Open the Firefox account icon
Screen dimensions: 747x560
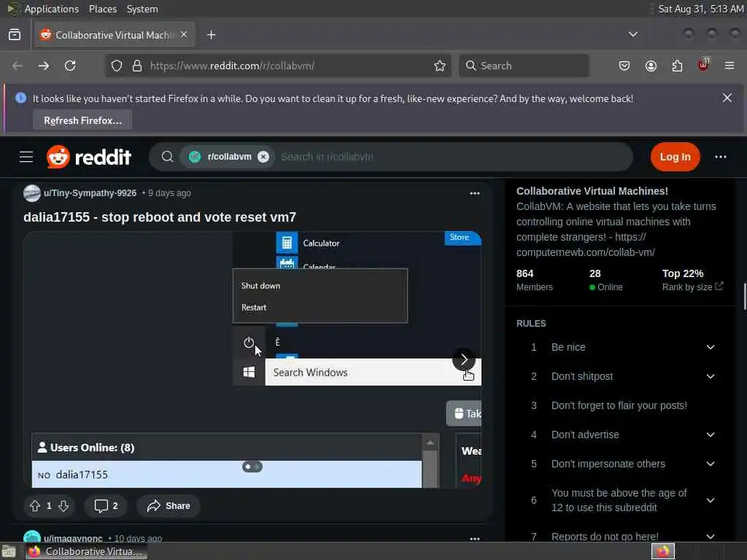click(x=651, y=66)
